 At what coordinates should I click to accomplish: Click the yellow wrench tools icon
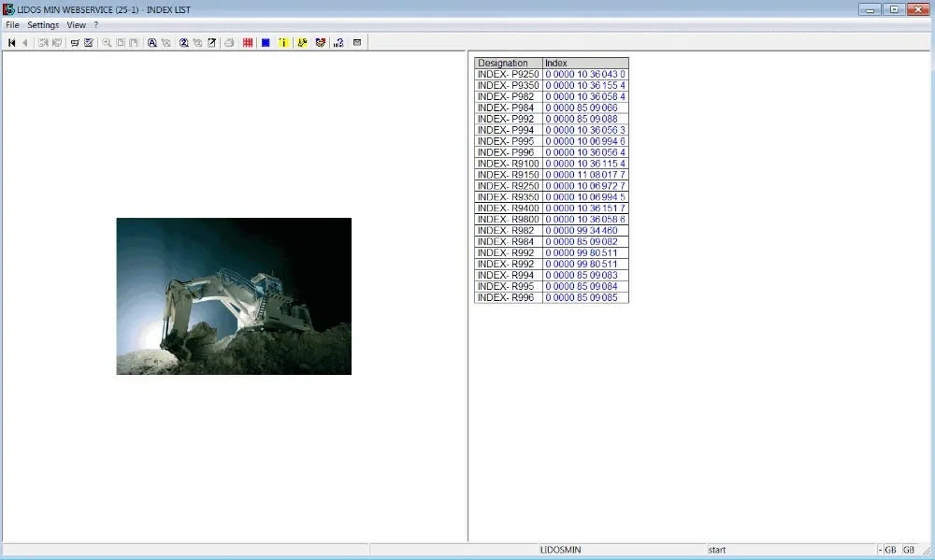point(303,42)
